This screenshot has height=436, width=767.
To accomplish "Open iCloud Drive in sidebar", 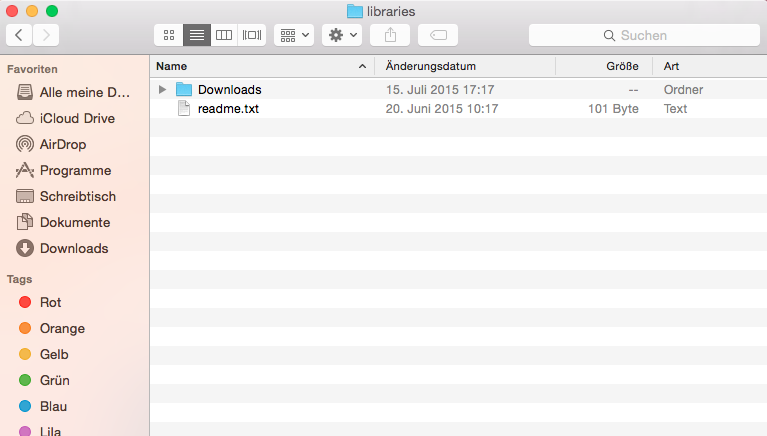I will pyautogui.click(x=74, y=118).
